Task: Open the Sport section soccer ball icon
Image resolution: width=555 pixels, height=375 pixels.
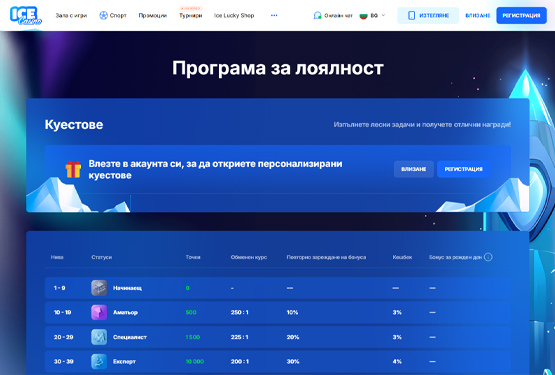Action: click(x=103, y=16)
